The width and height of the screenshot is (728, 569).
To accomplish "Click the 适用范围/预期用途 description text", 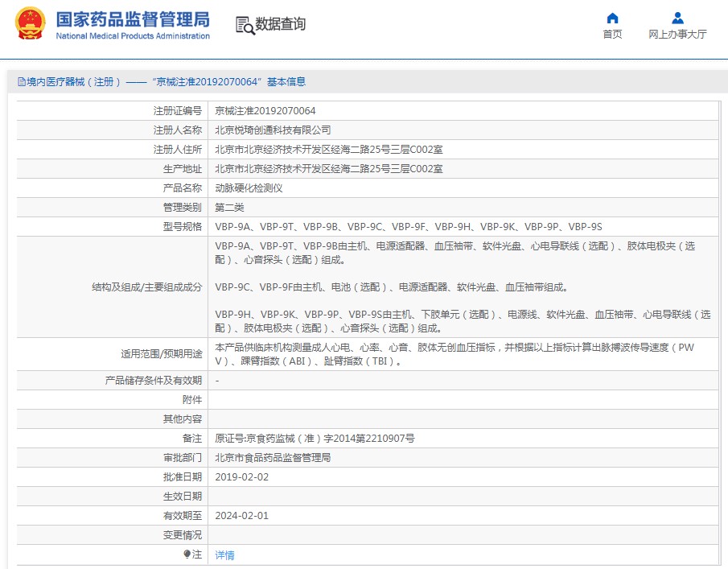I will click(455, 354).
